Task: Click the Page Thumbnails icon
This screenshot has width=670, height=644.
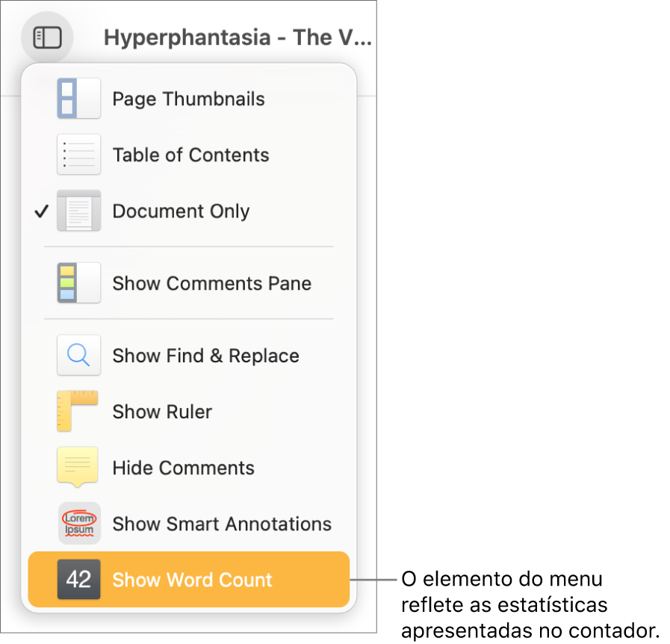Action: [x=78, y=99]
